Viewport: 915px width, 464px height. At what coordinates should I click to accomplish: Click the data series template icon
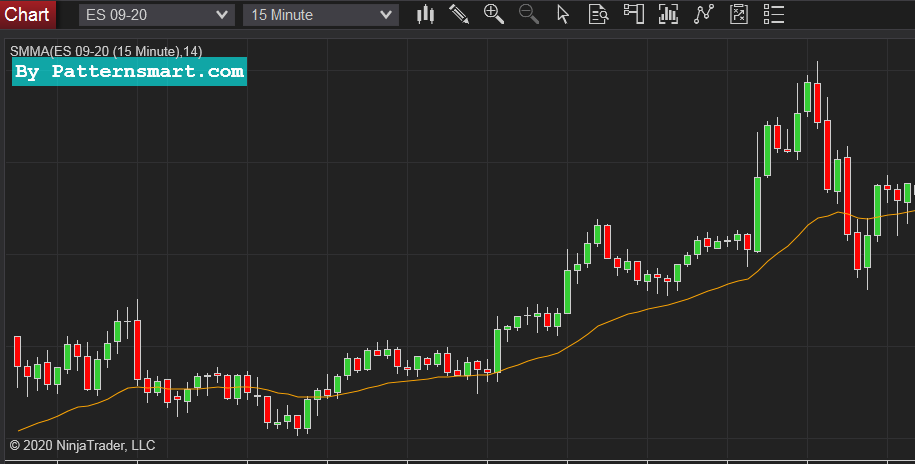coord(739,14)
